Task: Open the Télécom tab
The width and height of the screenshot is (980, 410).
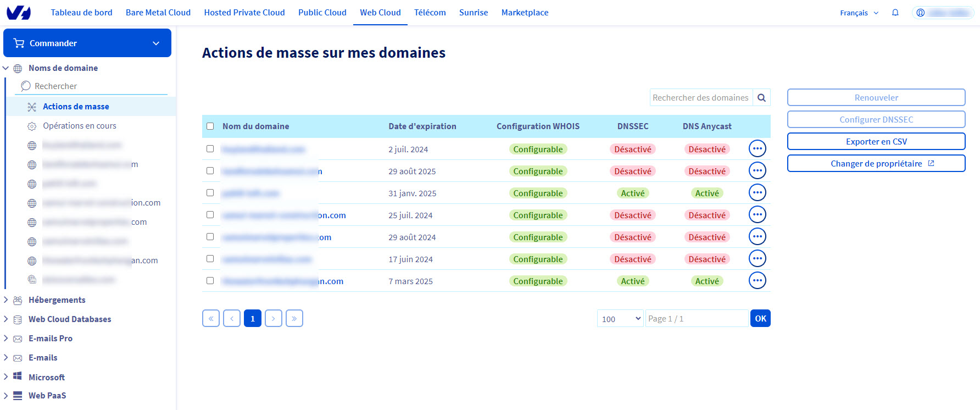Action: coord(430,13)
